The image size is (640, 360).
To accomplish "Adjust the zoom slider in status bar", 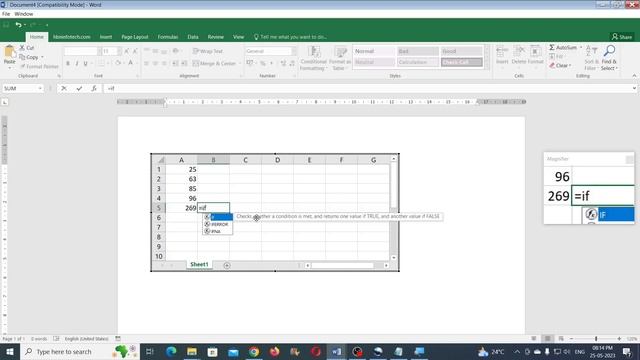I will [596, 339].
